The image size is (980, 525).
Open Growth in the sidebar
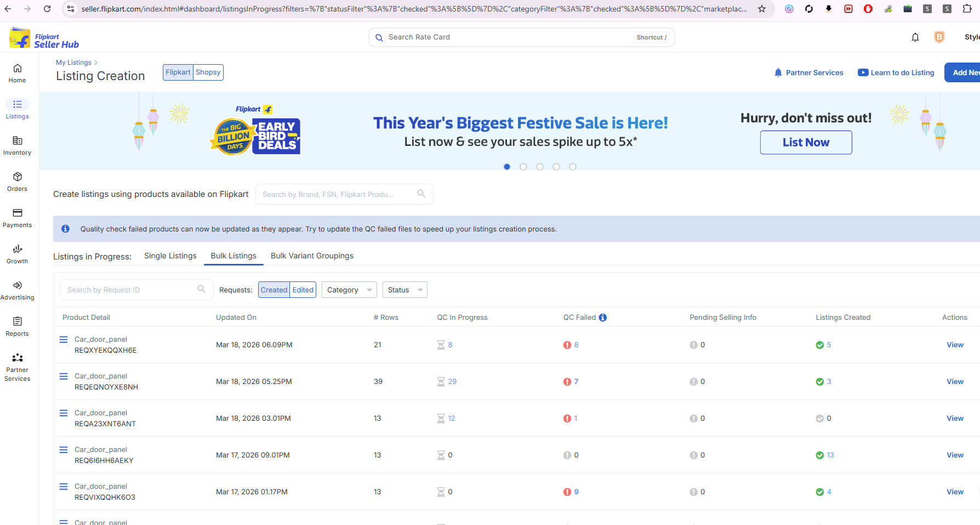(17, 255)
